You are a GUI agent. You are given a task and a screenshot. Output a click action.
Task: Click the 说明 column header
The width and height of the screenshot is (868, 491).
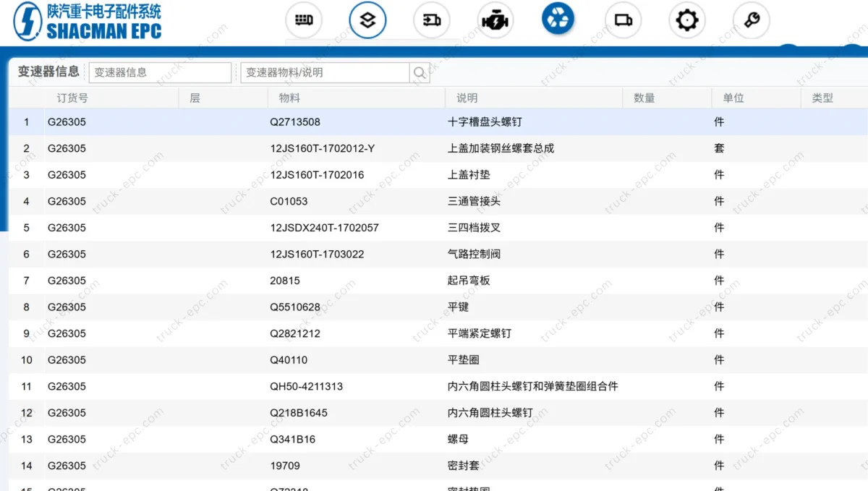tap(467, 98)
